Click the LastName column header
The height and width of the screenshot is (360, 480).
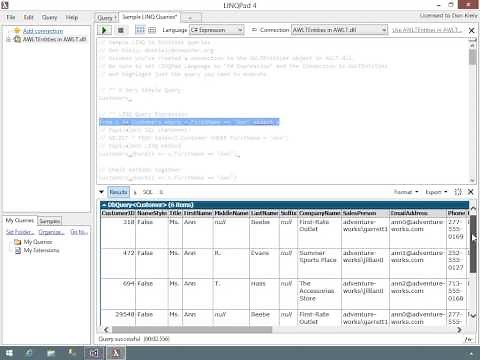(x=264, y=213)
